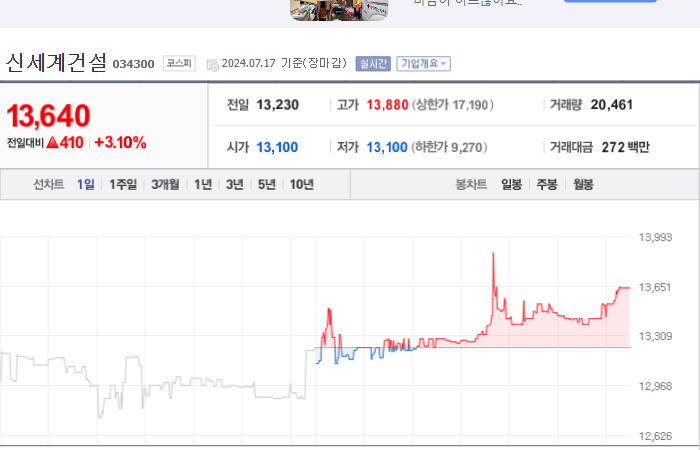The image size is (700, 450).
Task: Show the 5년 line chart
Action: pyautogui.click(x=267, y=184)
